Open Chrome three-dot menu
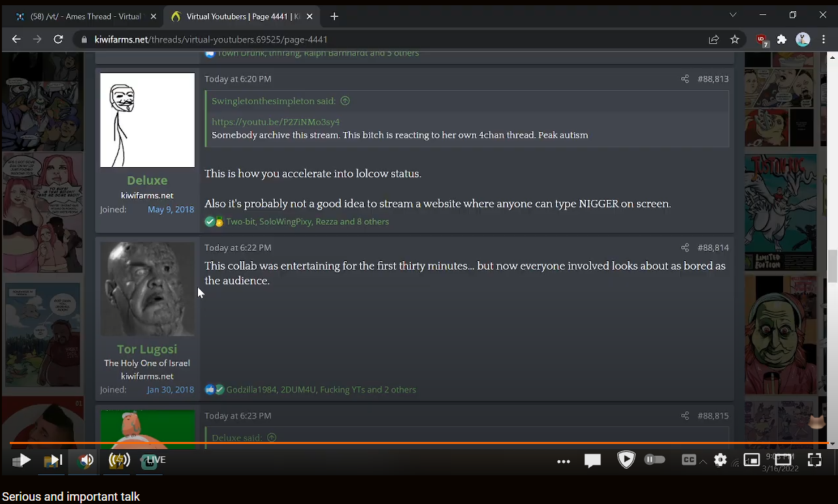The width and height of the screenshot is (838, 504). (824, 40)
